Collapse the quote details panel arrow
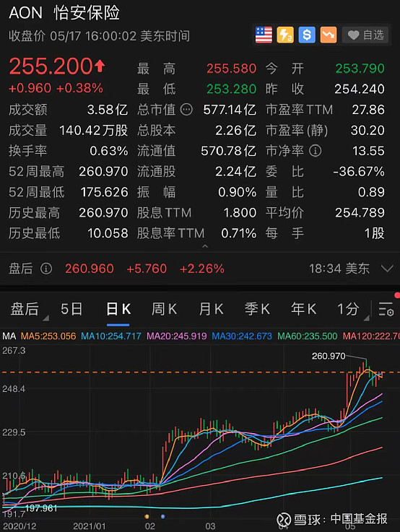Viewport: 400px width, 532px height. 205,246
